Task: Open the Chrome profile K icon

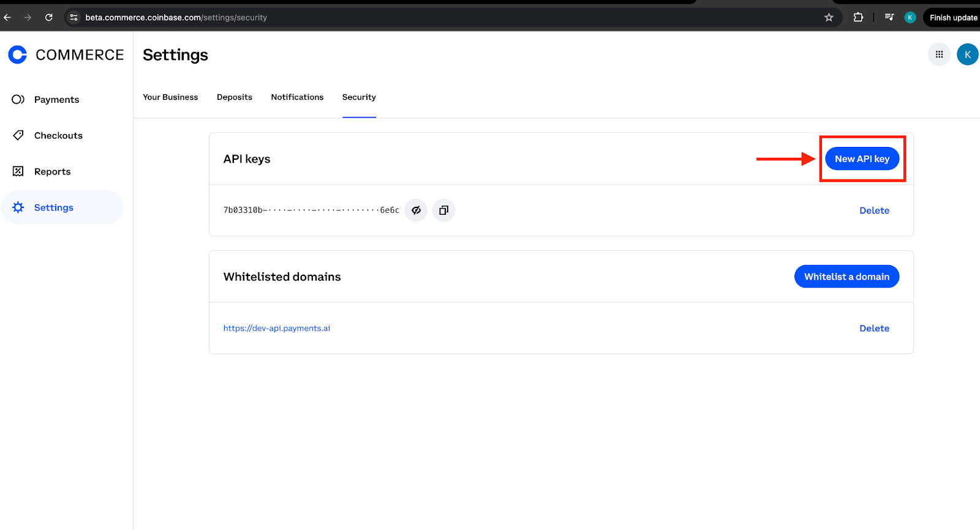Action: (910, 18)
